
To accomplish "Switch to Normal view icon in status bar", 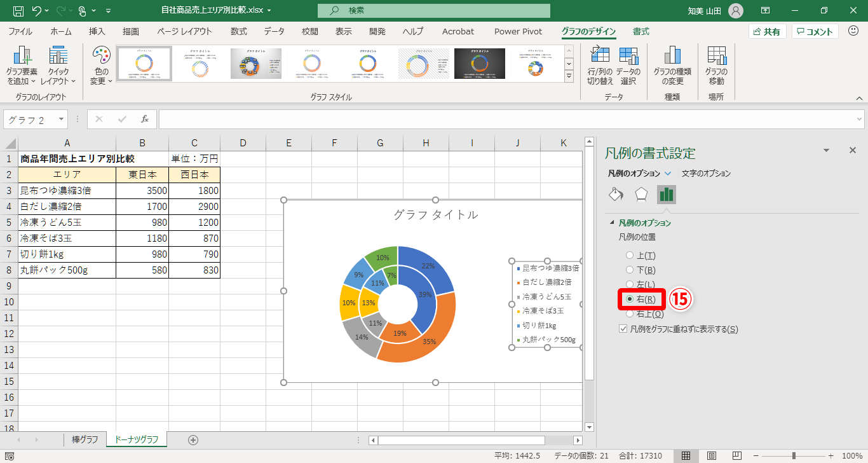I will click(686, 456).
